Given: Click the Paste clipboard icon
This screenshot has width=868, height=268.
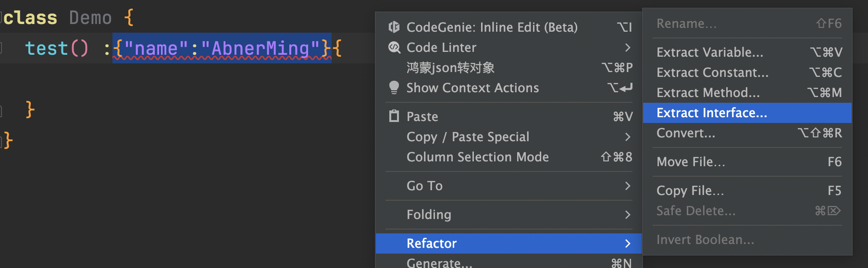Looking at the screenshot, I should click(x=394, y=116).
